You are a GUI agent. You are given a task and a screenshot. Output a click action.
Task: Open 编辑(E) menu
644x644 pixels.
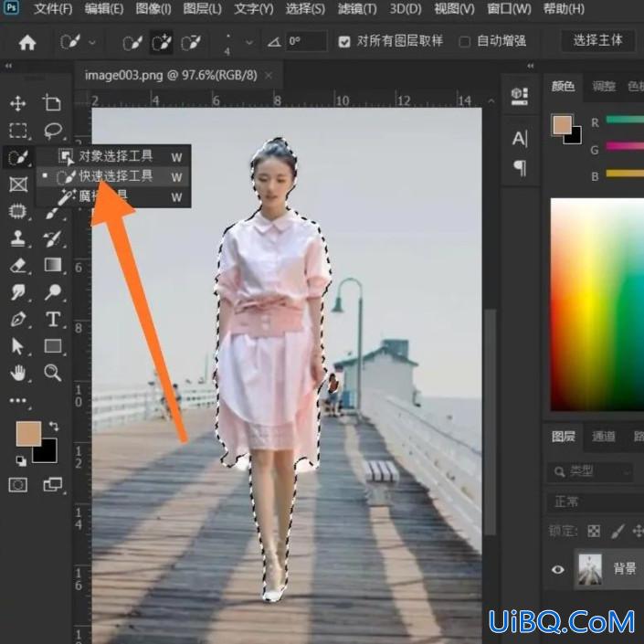click(103, 8)
